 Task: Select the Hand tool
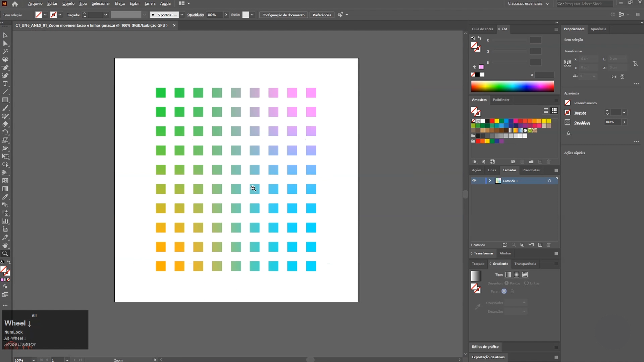coord(5,245)
